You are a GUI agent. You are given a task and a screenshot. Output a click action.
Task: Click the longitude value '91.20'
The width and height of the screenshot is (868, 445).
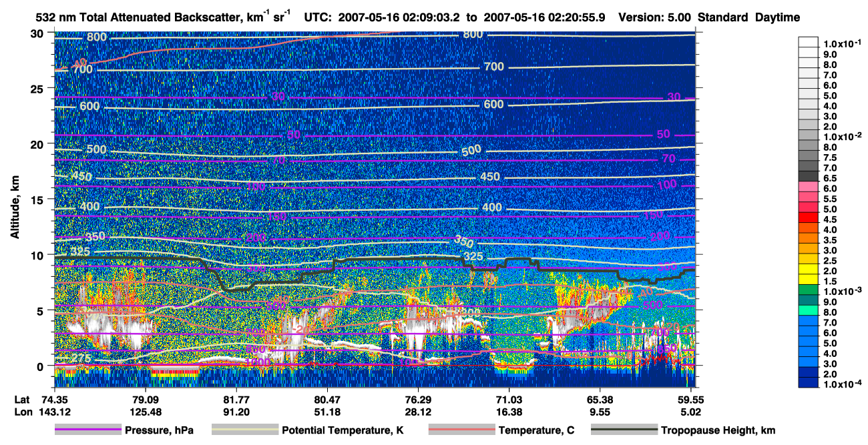[236, 412]
